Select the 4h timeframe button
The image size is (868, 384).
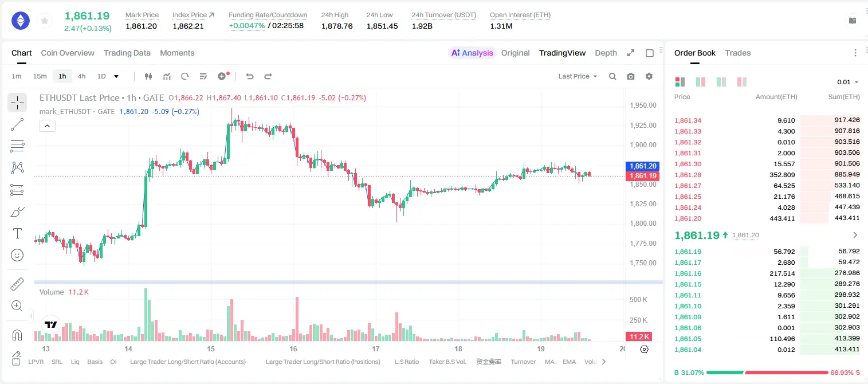pos(81,76)
